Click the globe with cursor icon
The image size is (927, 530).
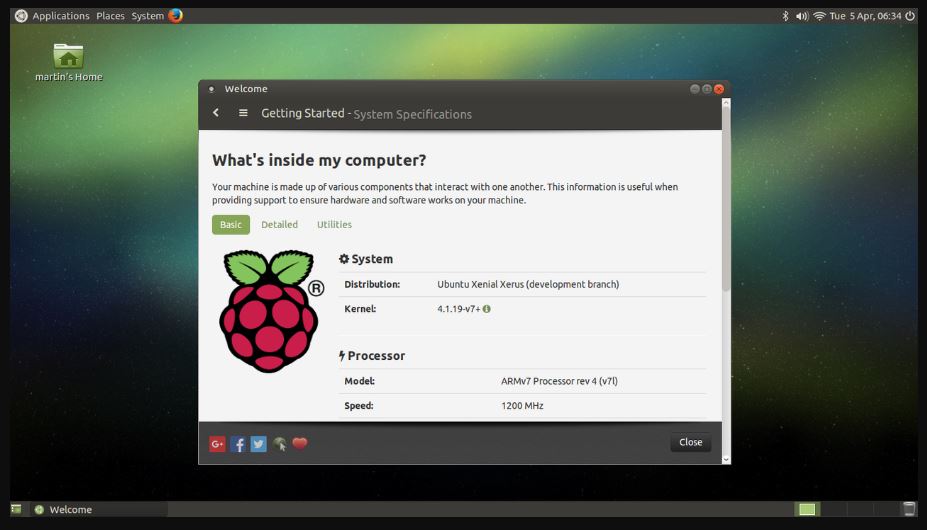(x=280, y=444)
